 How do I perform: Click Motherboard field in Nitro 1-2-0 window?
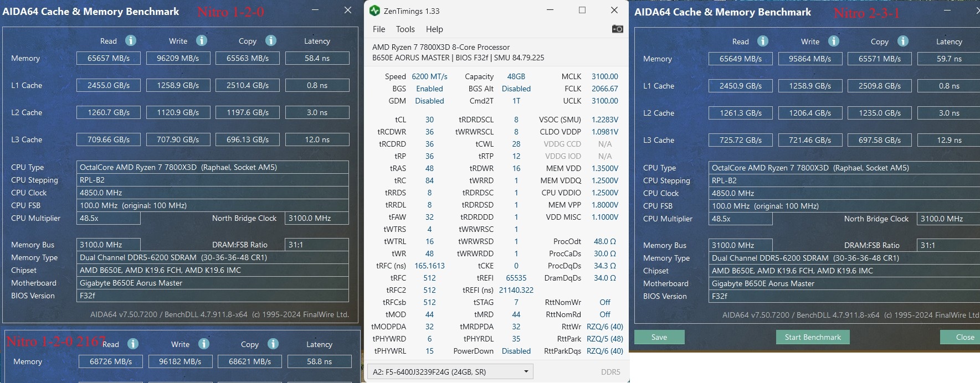[x=213, y=283]
